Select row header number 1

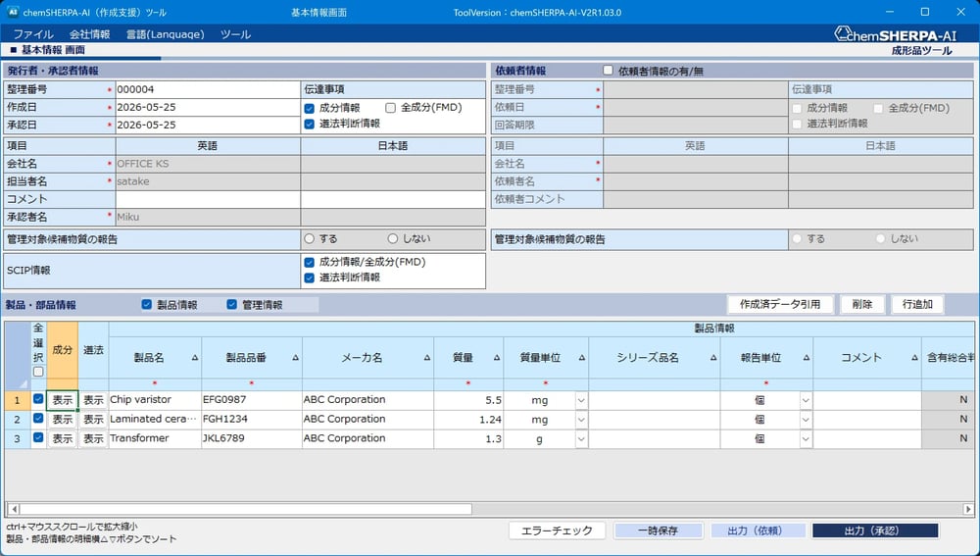[18, 400]
